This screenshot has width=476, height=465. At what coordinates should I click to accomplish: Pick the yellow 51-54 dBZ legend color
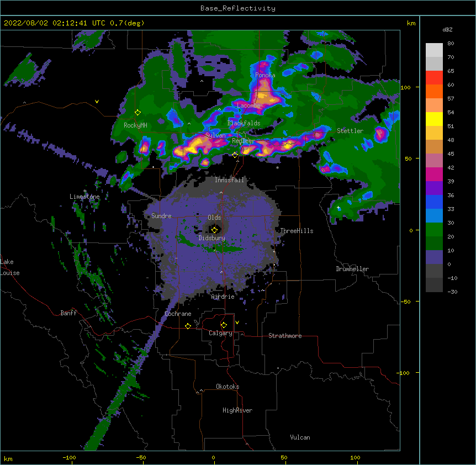pyautogui.click(x=434, y=119)
